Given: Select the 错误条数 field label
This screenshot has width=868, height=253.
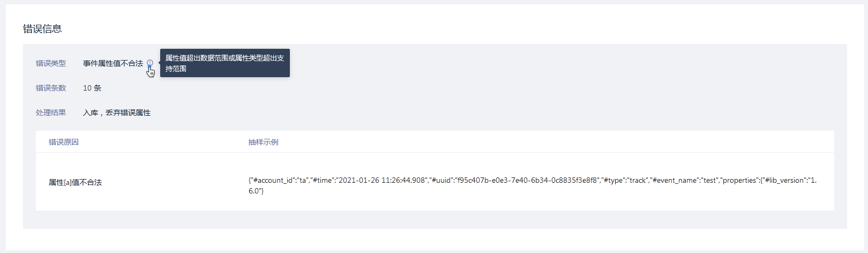Looking at the screenshot, I should click(x=51, y=88).
